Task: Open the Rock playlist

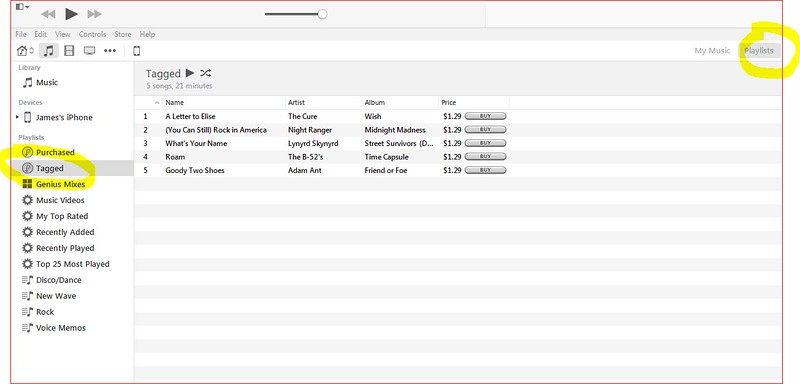Action: tap(45, 312)
